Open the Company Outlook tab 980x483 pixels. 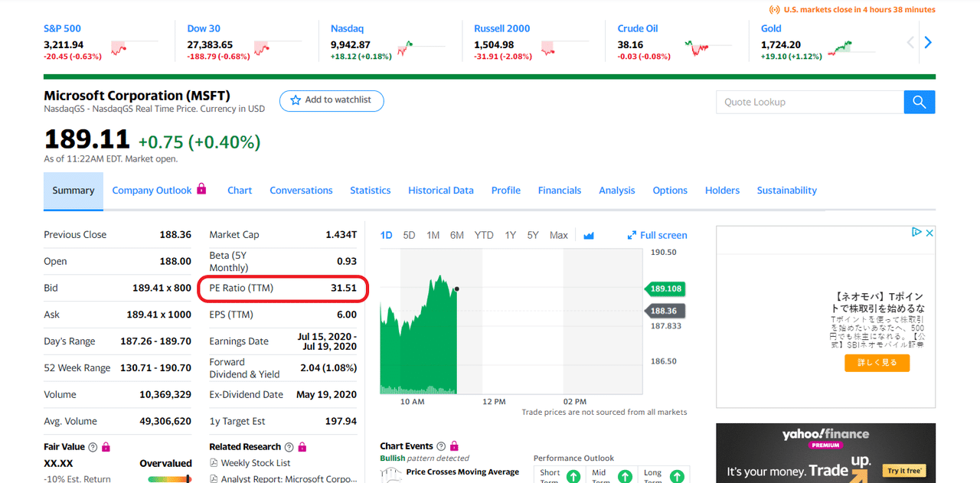click(152, 191)
